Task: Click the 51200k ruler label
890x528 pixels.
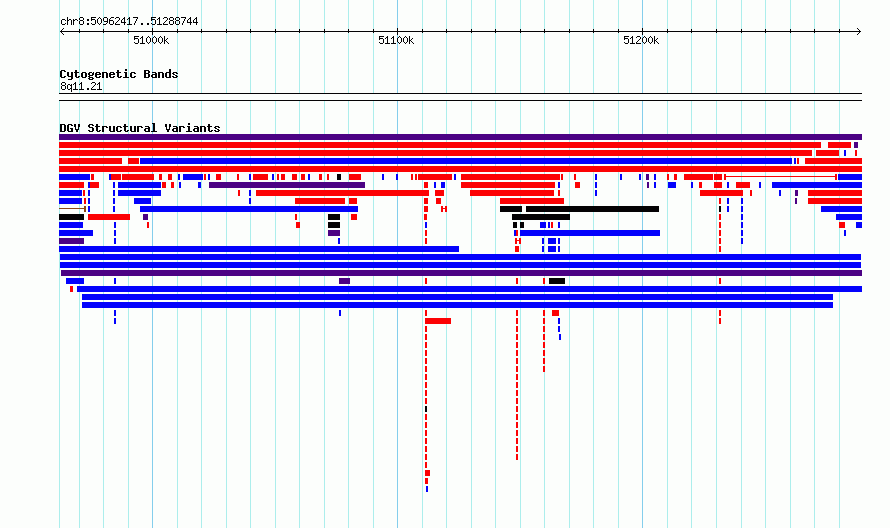Action: coord(641,40)
